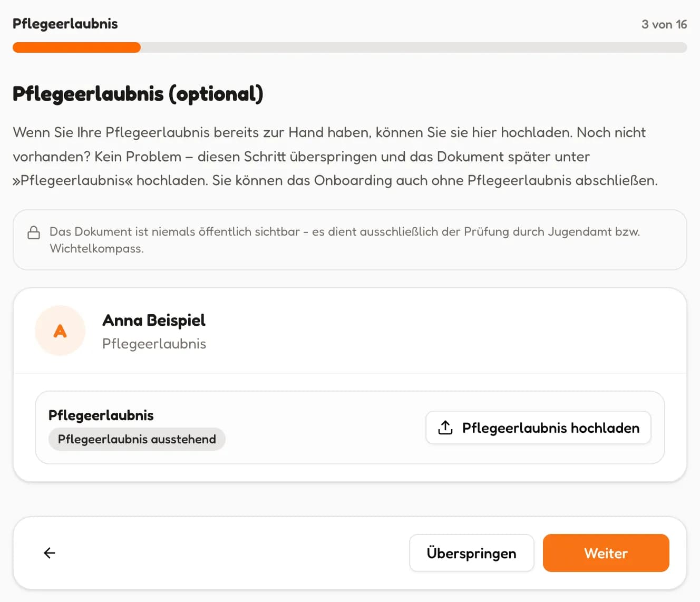Click the heading Pflegeerlaubnis (optional)
Image resolution: width=700 pixels, height=602 pixels.
coord(138,94)
